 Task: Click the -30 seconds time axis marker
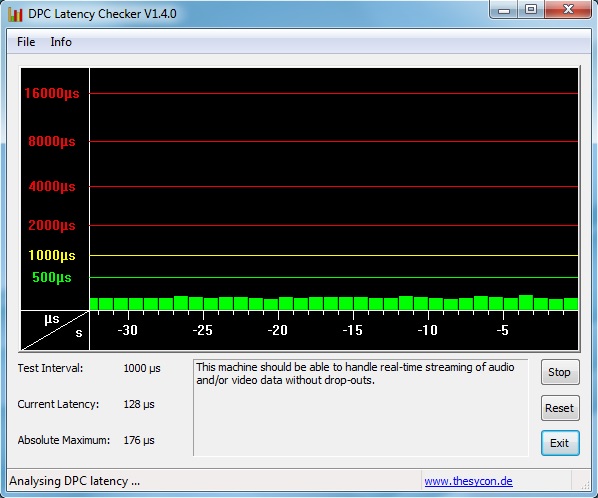127,330
